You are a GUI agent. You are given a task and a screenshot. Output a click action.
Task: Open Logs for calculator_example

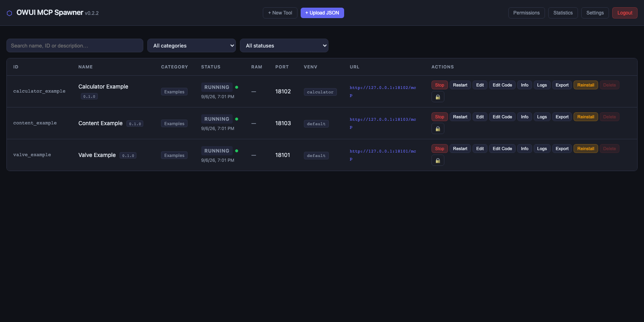coord(542,85)
